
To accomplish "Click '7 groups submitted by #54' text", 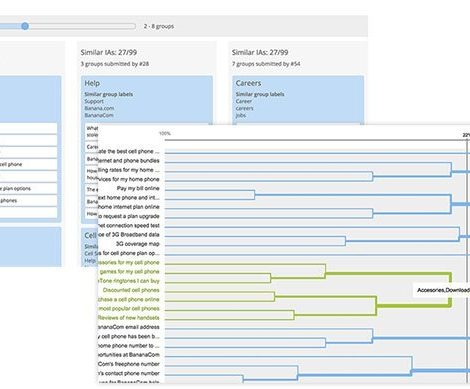I will (x=266, y=64).
